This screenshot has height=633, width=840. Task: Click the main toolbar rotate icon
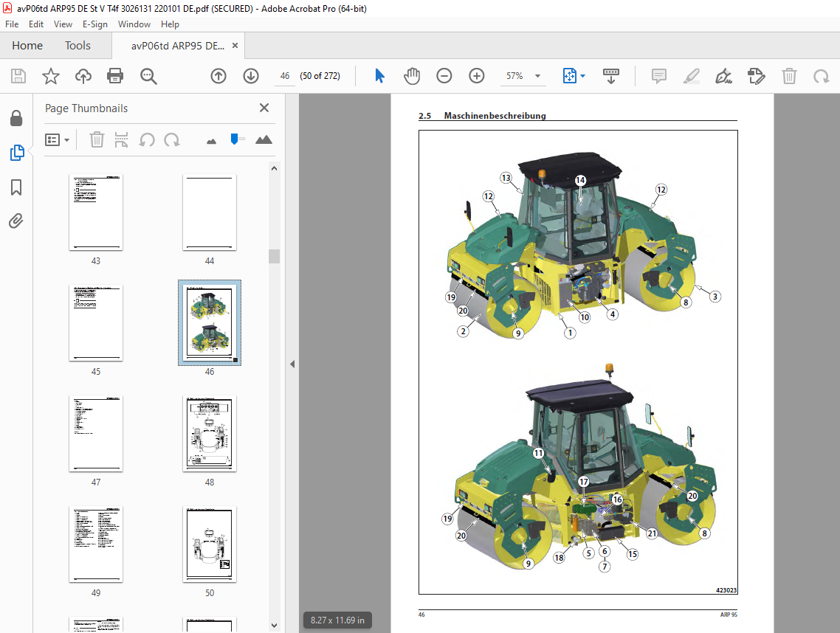tap(822, 76)
